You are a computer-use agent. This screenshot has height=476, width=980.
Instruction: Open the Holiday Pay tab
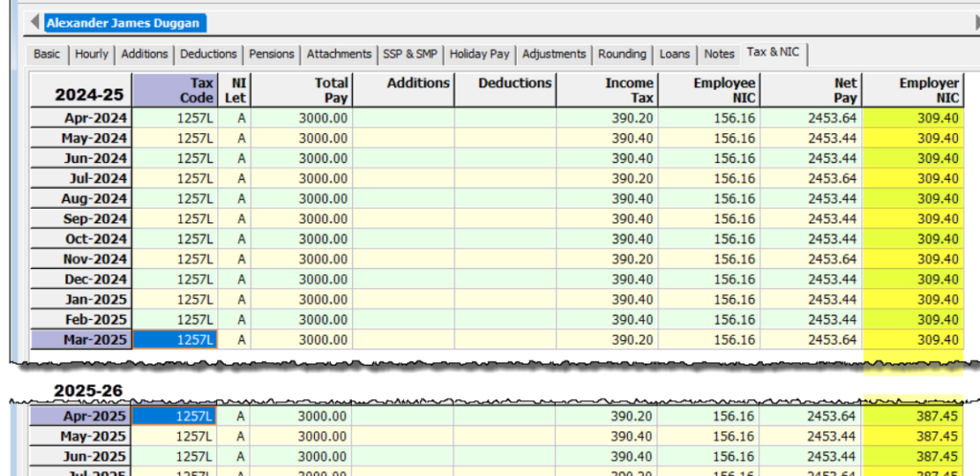(480, 55)
